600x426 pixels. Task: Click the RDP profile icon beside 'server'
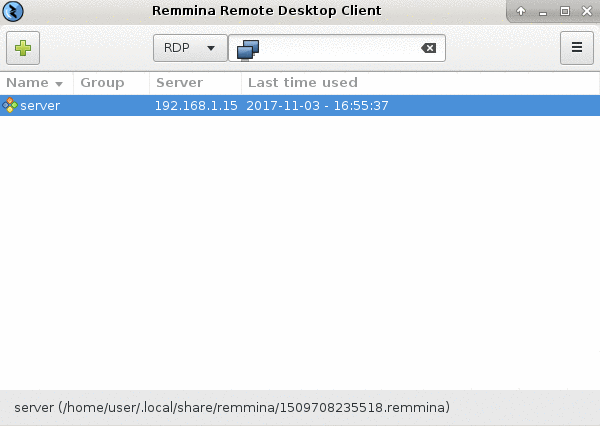[x=10, y=105]
